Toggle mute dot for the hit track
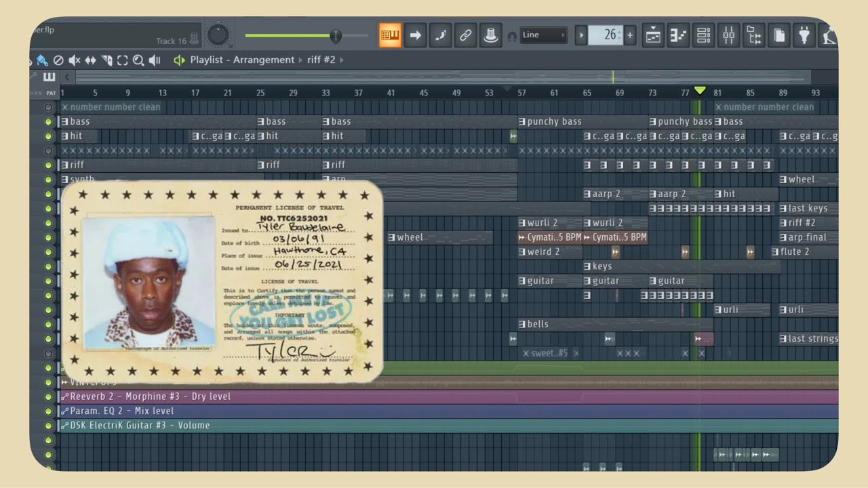This screenshot has height=488, width=868. pos(48,136)
